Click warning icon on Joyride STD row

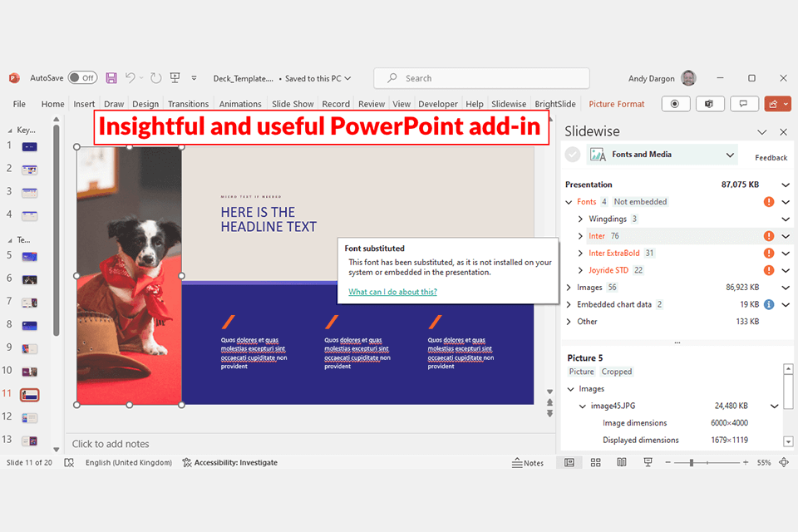tap(768, 270)
